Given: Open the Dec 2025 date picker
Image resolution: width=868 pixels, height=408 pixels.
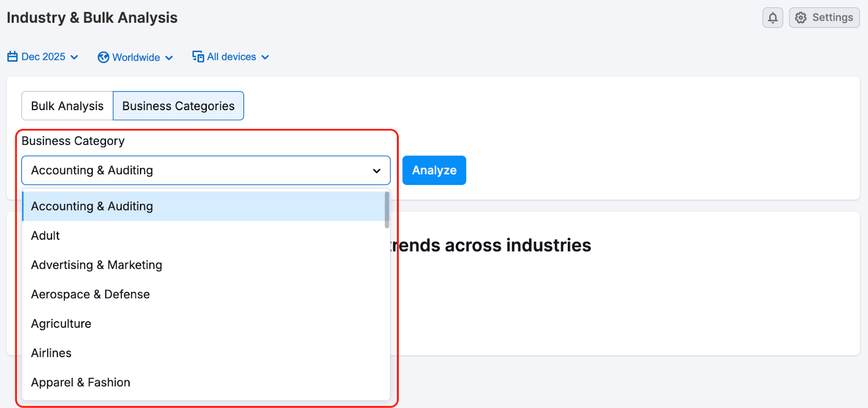Looking at the screenshot, I should coord(43,57).
